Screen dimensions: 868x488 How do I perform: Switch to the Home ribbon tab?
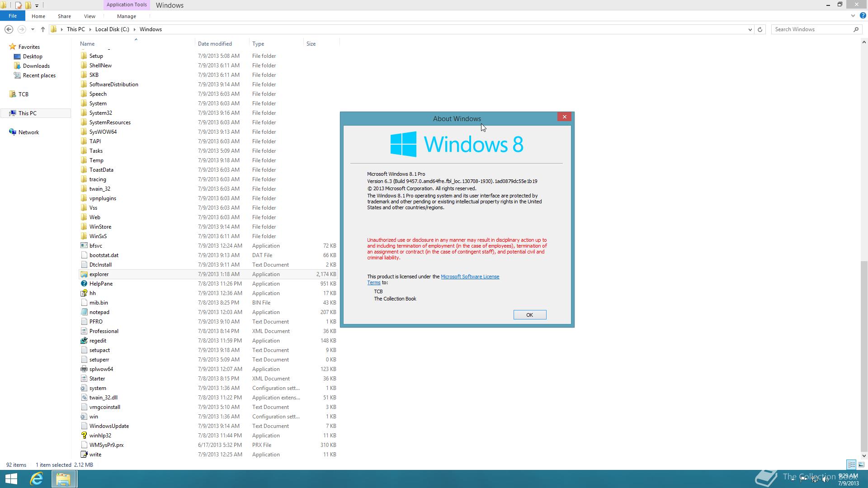click(38, 16)
